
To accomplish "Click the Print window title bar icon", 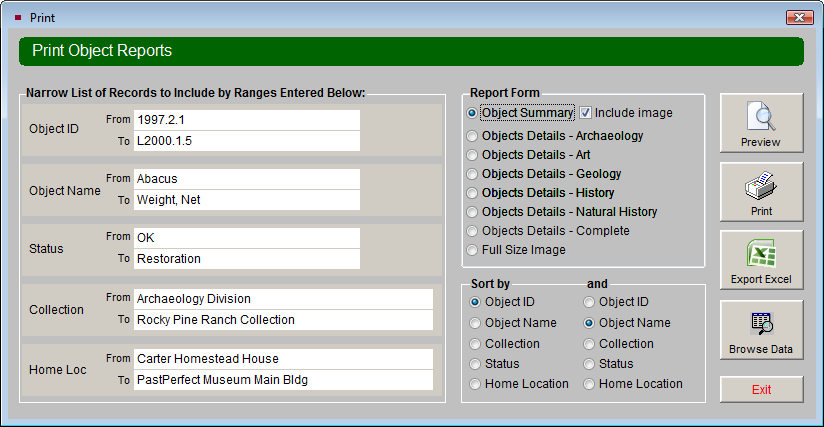I will pyautogui.click(x=18, y=18).
